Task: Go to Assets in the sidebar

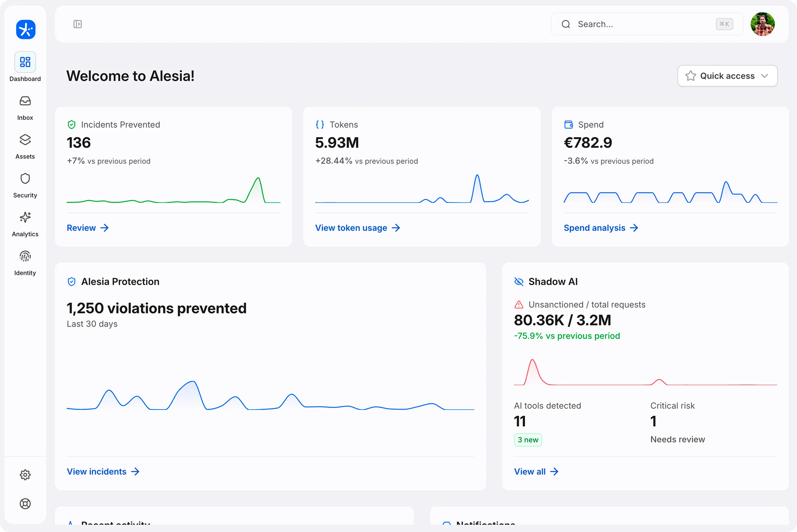Action: pos(25,147)
